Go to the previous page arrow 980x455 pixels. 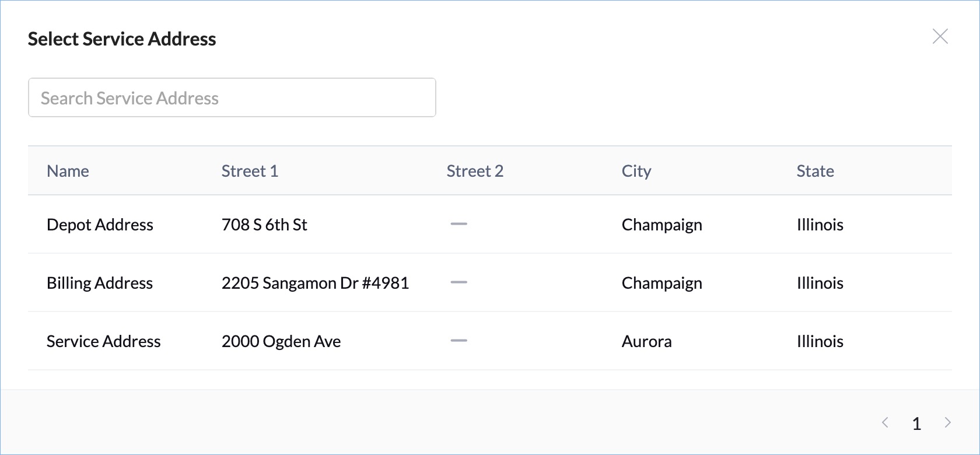(885, 423)
